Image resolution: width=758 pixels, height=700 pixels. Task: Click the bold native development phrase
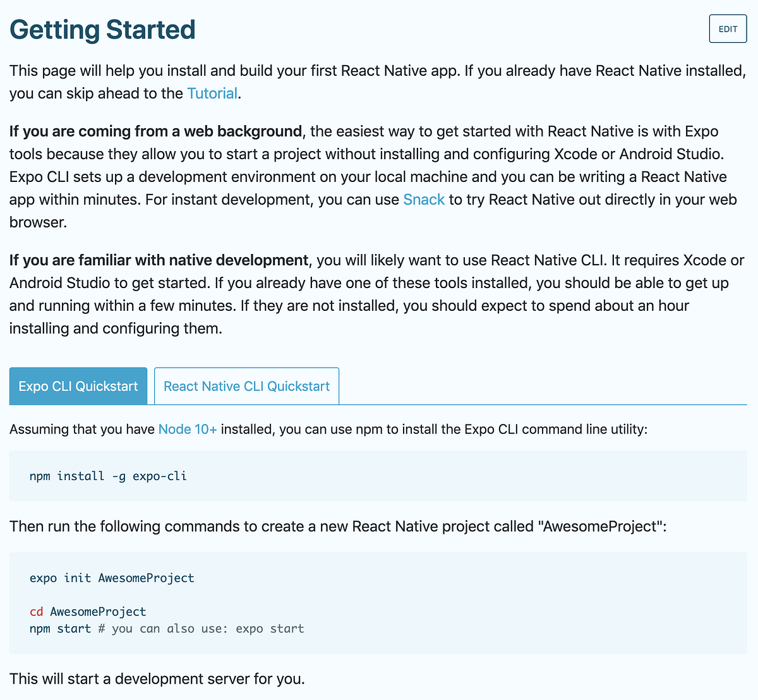point(240,260)
